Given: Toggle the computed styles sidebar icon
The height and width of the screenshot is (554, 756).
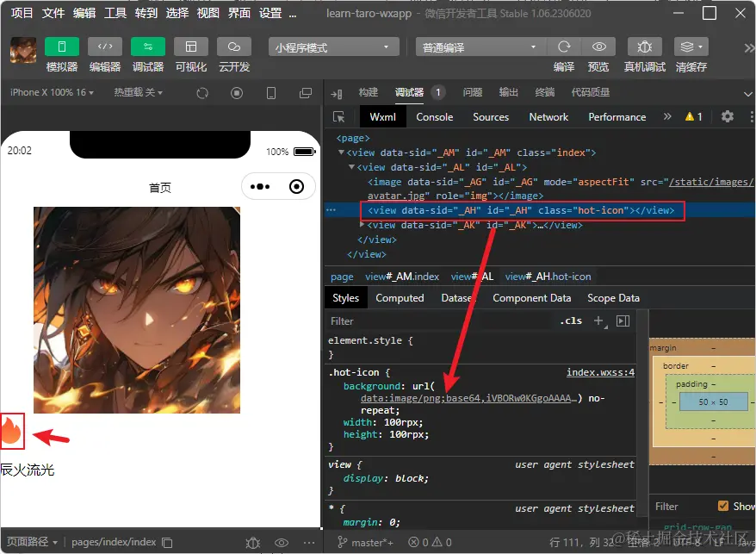Looking at the screenshot, I should click(623, 321).
